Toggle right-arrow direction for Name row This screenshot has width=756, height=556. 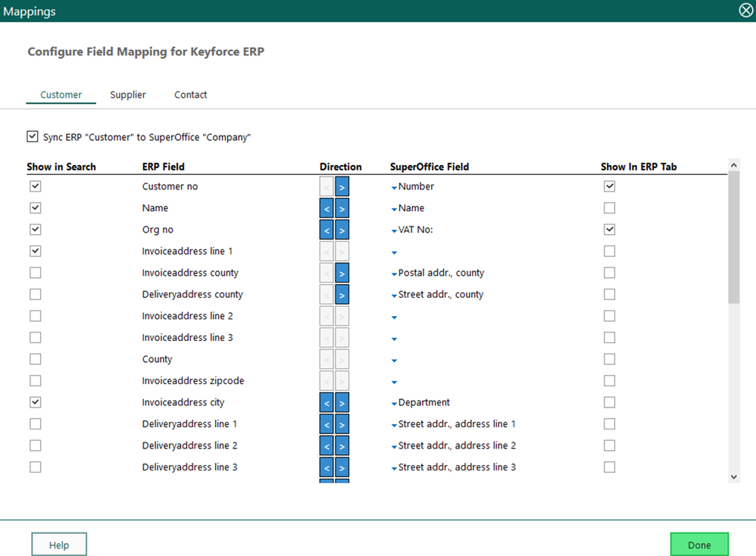click(342, 208)
